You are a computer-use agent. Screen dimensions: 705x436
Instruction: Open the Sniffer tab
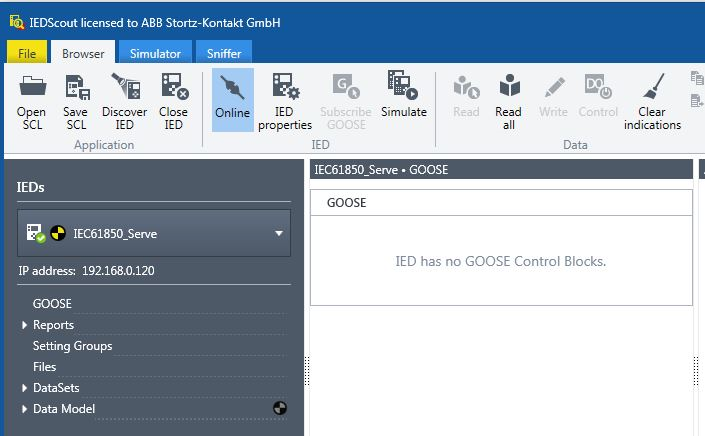[x=224, y=52]
